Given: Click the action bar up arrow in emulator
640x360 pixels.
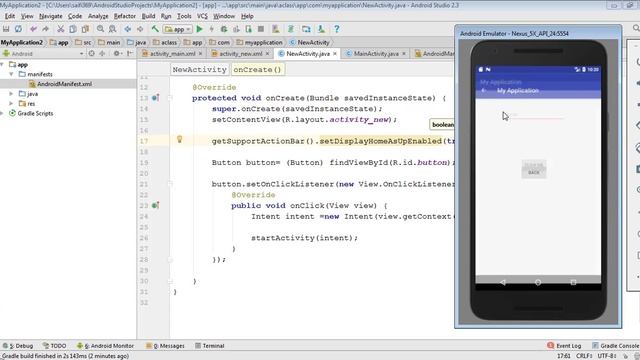Looking at the screenshot, I should (484, 91).
